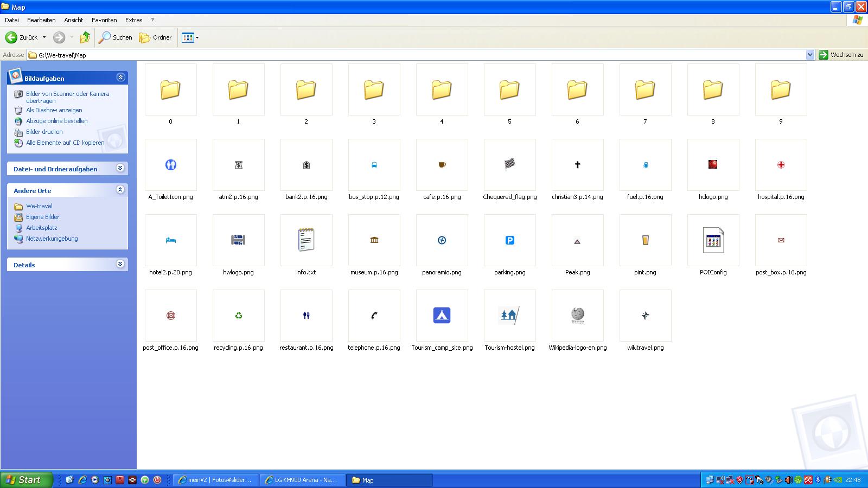Open the ? help menu
Viewport: 868px width, 488px height.
point(152,20)
